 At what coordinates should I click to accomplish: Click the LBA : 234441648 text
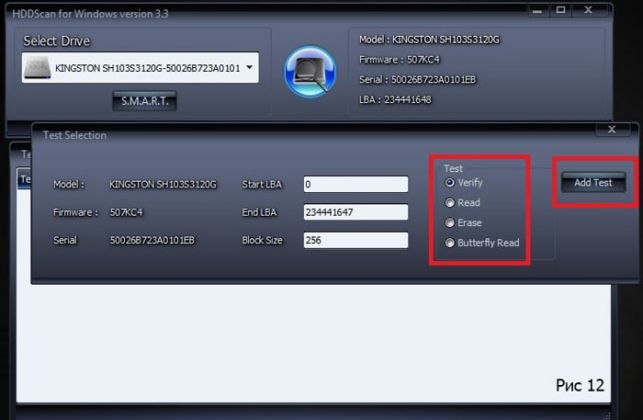(395, 100)
